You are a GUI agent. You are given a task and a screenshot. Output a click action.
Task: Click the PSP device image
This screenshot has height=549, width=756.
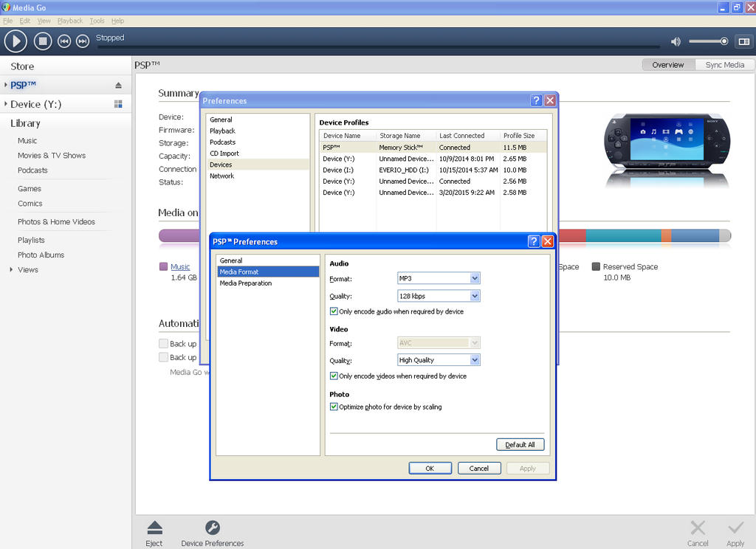(x=667, y=141)
